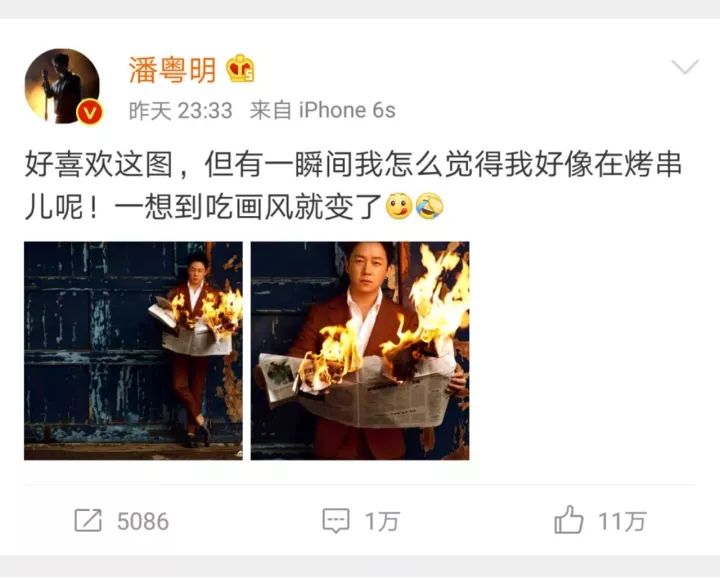Click the 来自 label before iPhone 6s
Screen dimensions: 720x579
(270, 111)
